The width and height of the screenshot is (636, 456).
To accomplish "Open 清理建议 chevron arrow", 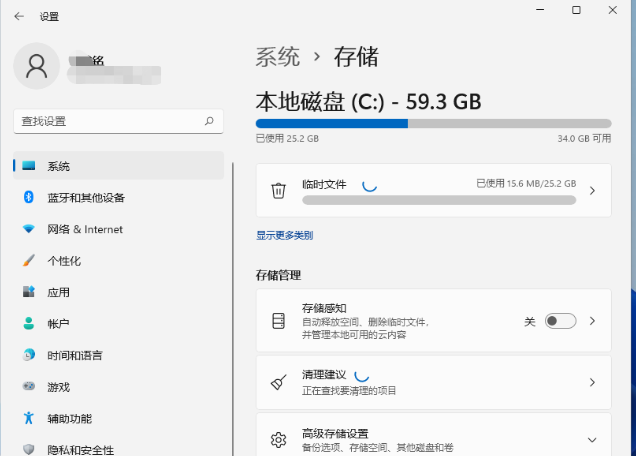I will pyautogui.click(x=591, y=382).
